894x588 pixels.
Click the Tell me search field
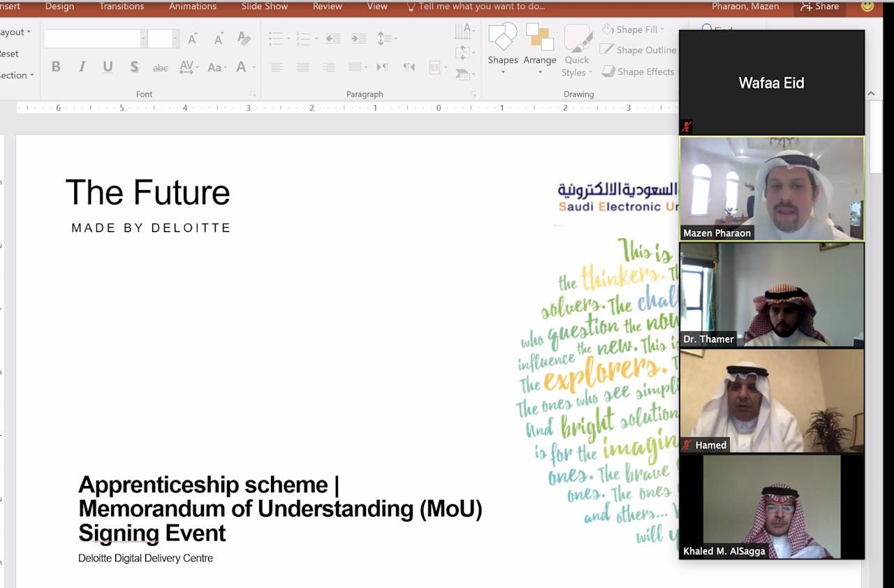481,6
